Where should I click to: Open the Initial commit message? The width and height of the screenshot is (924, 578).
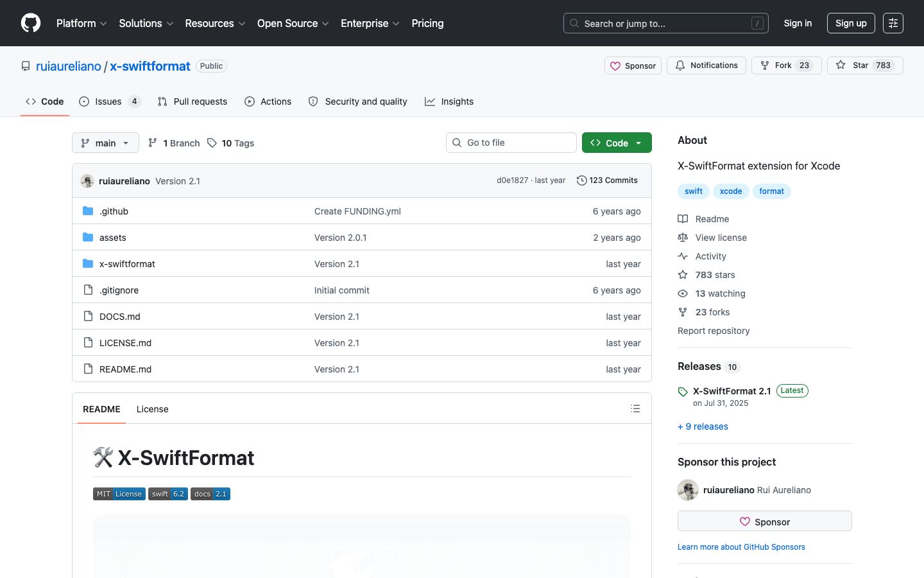342,290
